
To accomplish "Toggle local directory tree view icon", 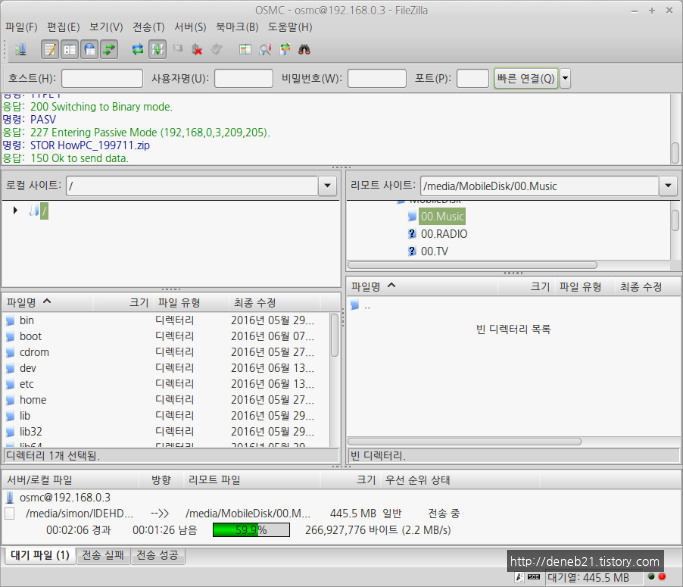I will point(69,49).
